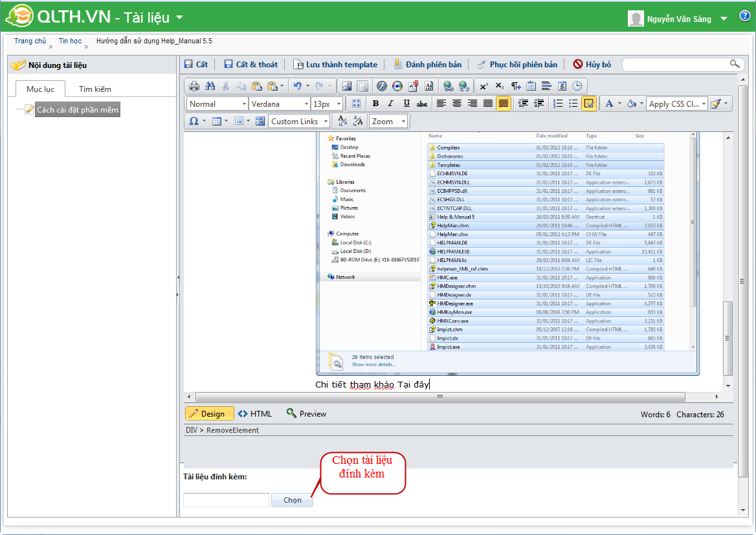This screenshot has height=535, width=756.
Task: Click the Print icon in editor toolbar
Action: pyautogui.click(x=194, y=86)
